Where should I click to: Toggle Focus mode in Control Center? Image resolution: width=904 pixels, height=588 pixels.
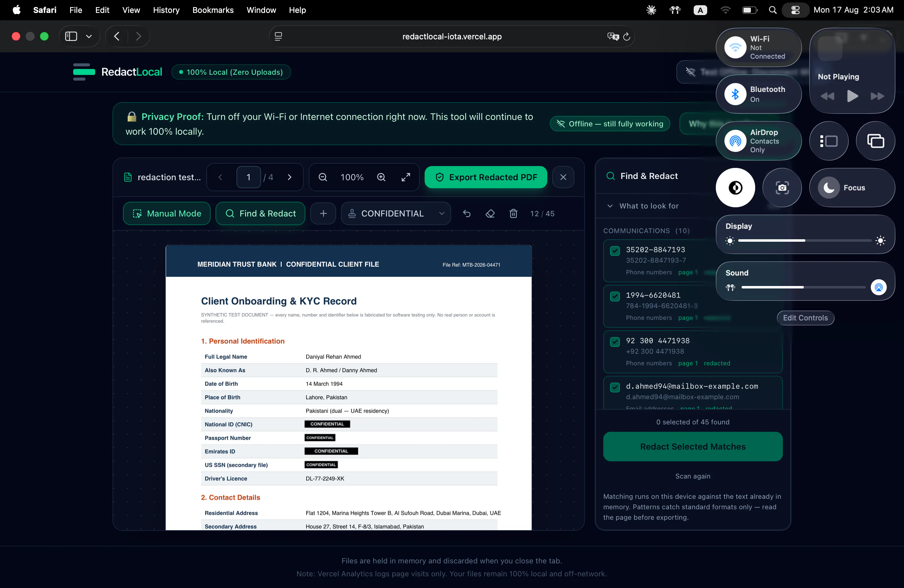coord(852,188)
